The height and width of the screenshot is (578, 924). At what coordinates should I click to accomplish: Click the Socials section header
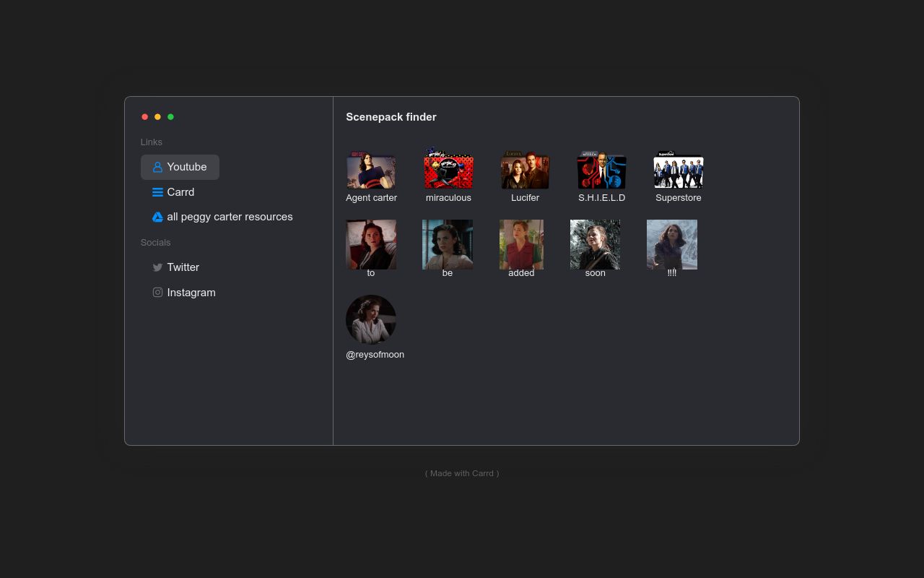(x=156, y=243)
